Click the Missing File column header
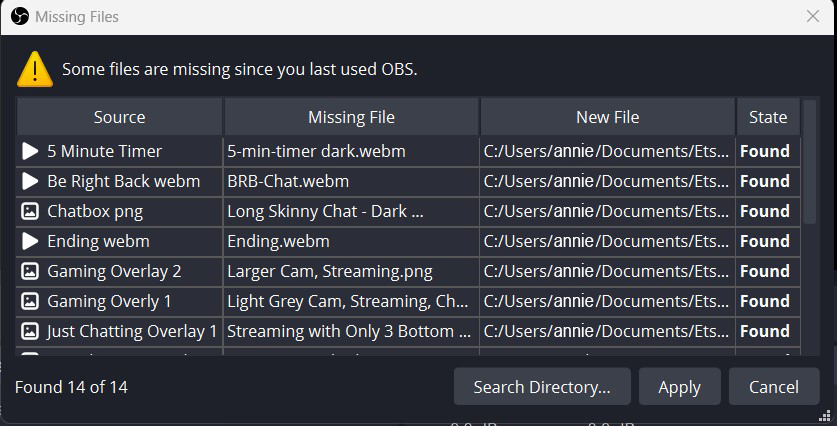 351,117
